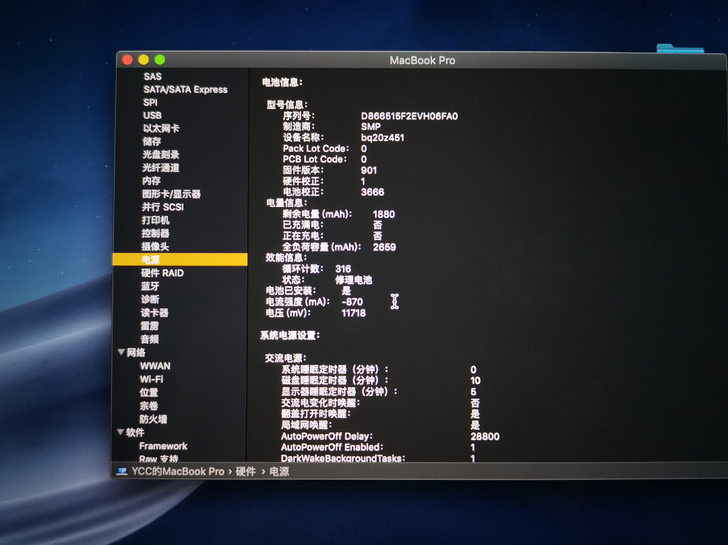Click amperage value -870
728x545 pixels.
click(x=352, y=302)
